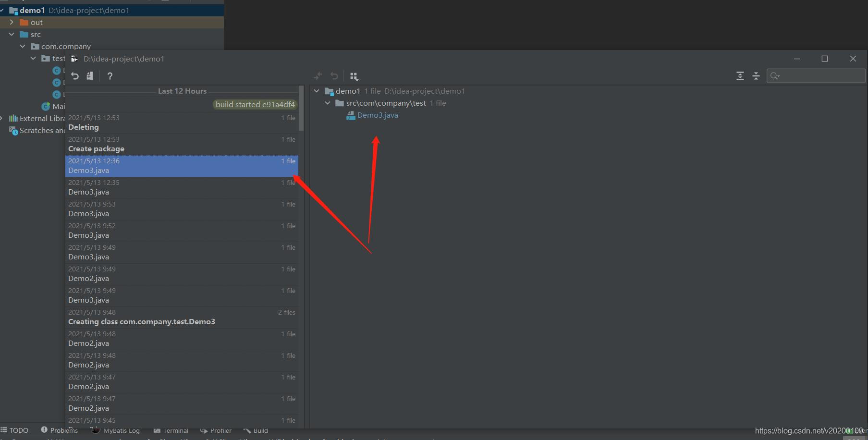This screenshot has width=868, height=440.
Task: Click the blue src folder icon
Action: [24, 34]
